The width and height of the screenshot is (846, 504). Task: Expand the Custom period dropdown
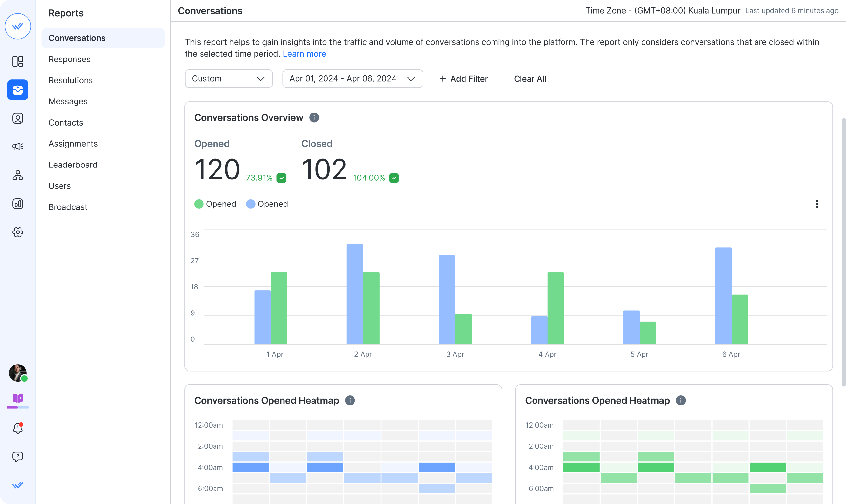tap(229, 79)
